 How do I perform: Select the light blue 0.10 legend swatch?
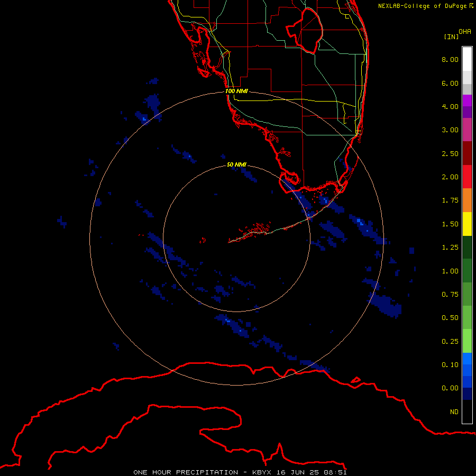(x=467, y=359)
